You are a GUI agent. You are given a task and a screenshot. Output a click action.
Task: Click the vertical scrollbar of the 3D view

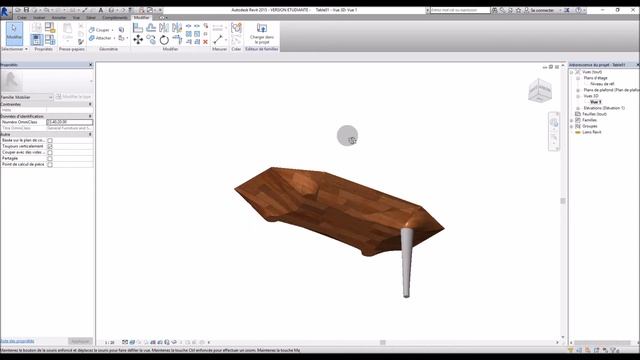563,201
